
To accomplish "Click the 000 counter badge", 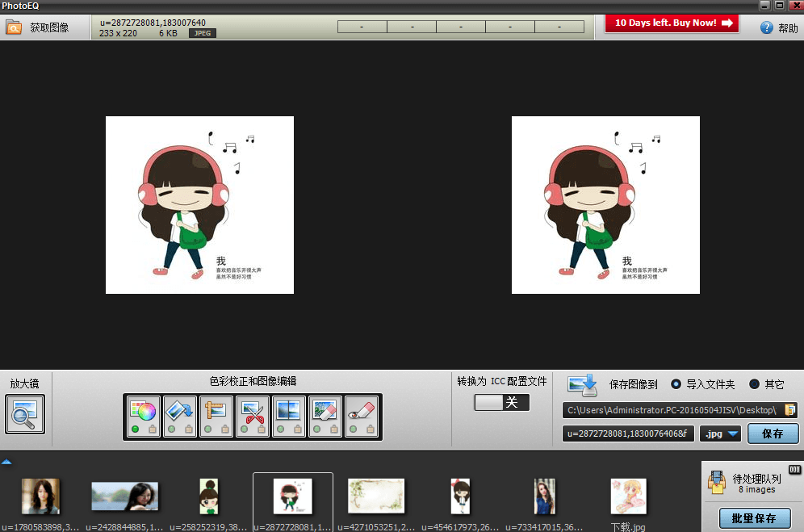I will pyautogui.click(x=794, y=469).
